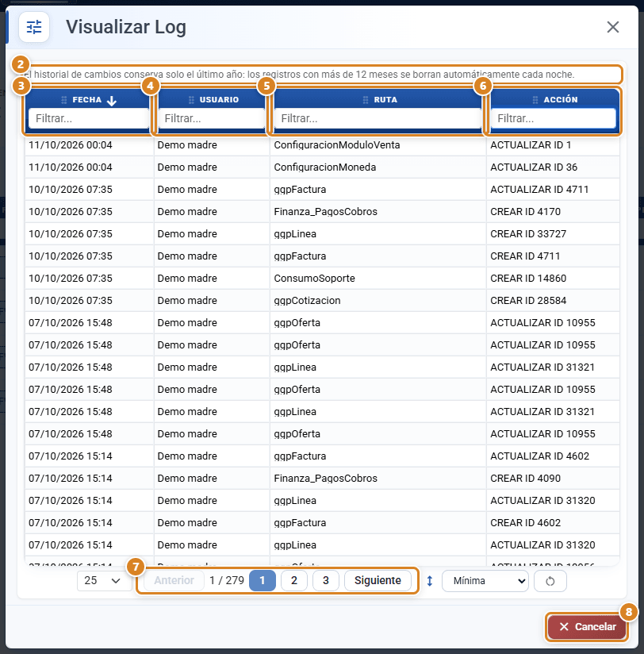The width and height of the screenshot is (644, 654).
Task: Close the Visualizar Log dialog with X
Action: [613, 27]
